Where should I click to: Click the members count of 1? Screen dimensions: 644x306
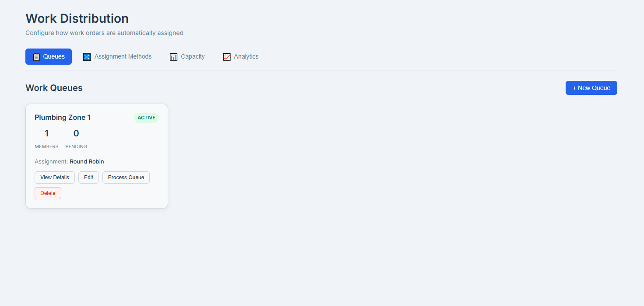point(46,133)
